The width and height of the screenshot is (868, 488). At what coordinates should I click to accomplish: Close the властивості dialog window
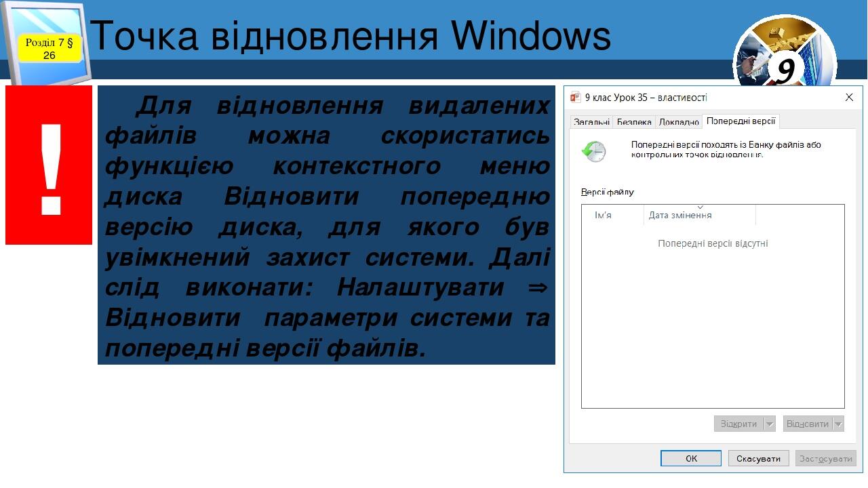pos(849,98)
